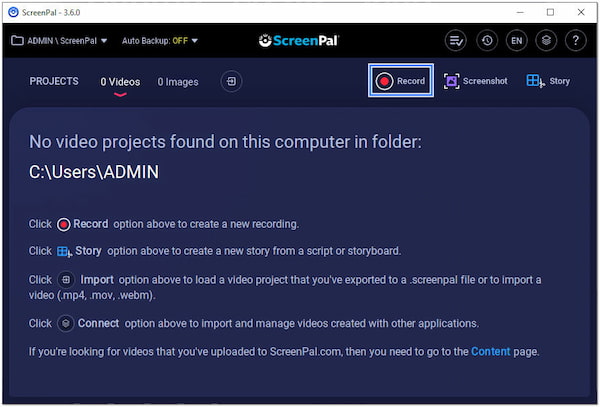
Task: Open the Help question mark icon
Action: pyautogui.click(x=575, y=41)
